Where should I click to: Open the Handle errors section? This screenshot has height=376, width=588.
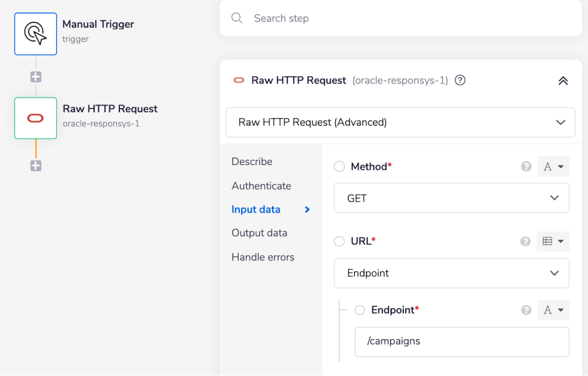[x=263, y=257]
